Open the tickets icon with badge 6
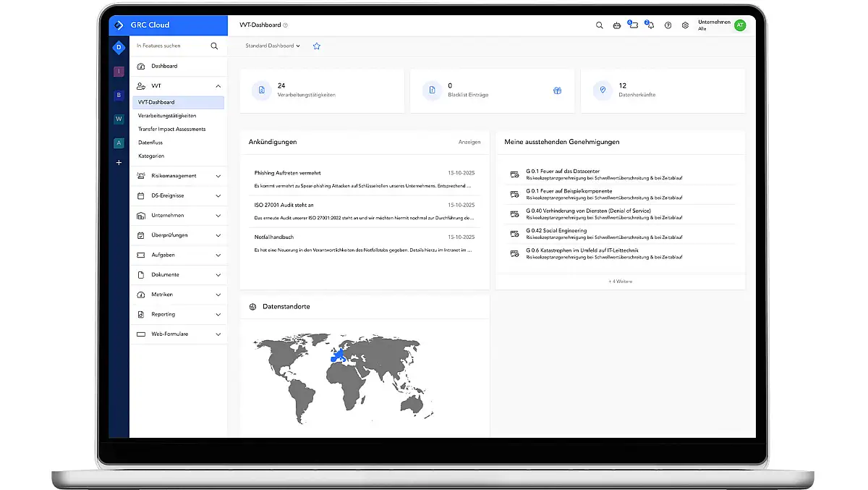 coord(633,25)
